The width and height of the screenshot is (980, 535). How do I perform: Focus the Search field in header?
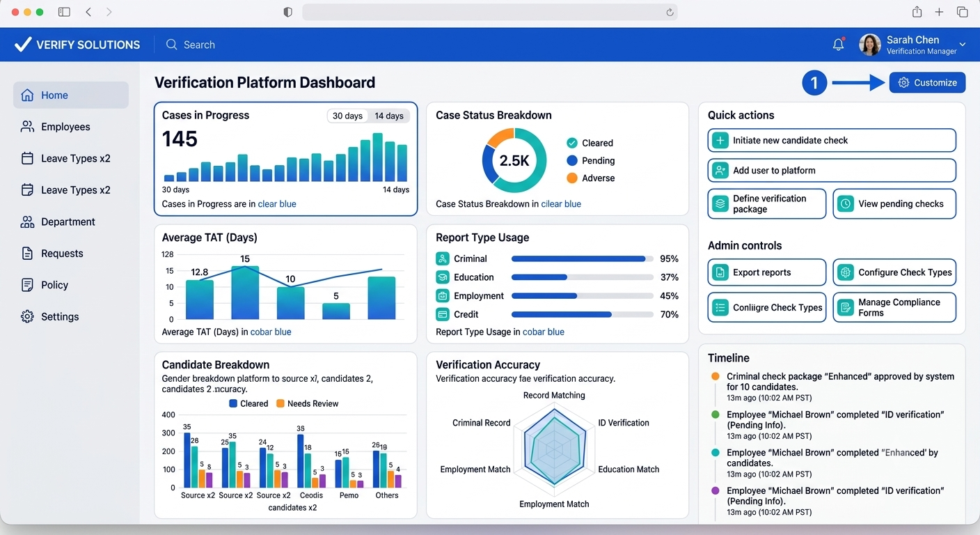[199, 45]
